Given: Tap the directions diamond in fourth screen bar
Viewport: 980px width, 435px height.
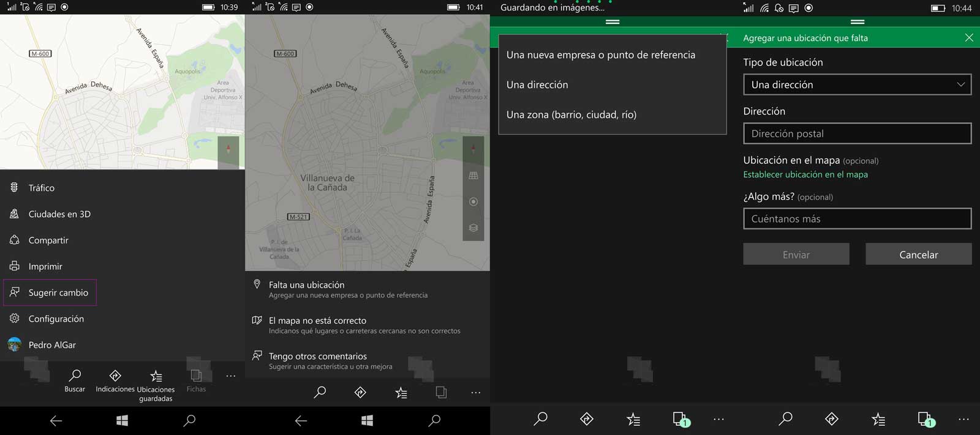Looking at the screenshot, I should [832, 419].
